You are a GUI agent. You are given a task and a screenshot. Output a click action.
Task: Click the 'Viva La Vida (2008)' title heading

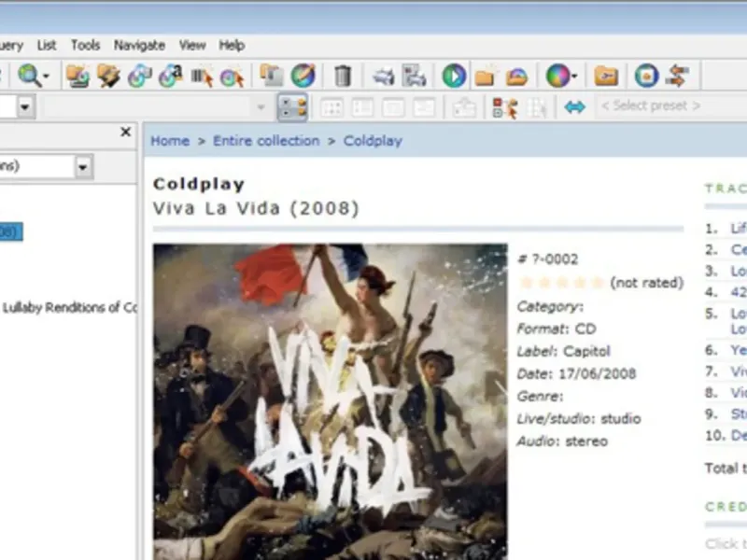pyautogui.click(x=256, y=208)
